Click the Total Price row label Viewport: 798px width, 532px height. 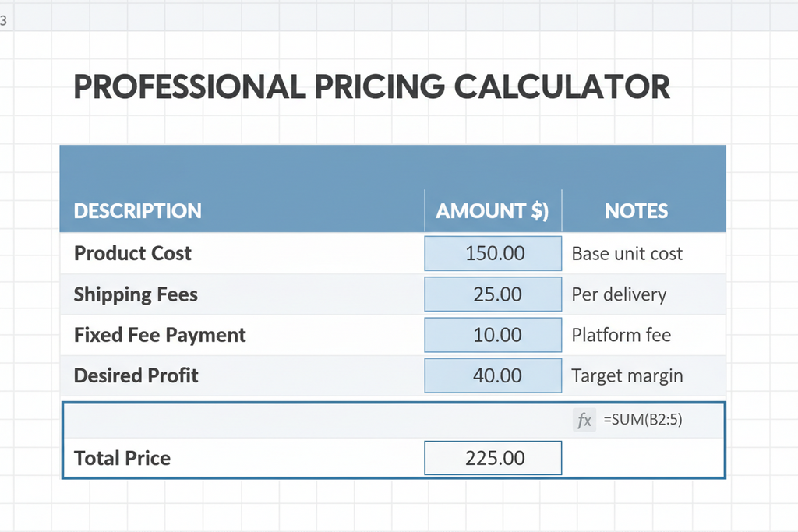(122, 457)
